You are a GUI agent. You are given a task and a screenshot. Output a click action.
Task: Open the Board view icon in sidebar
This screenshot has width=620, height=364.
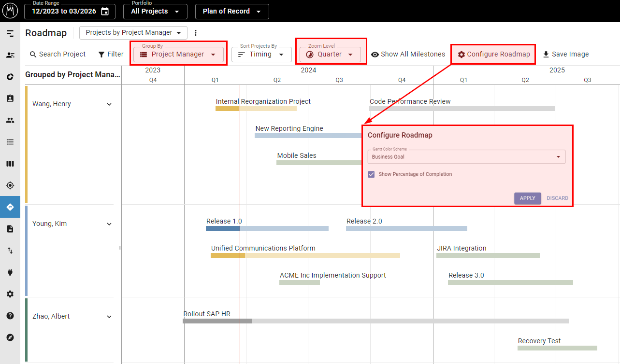click(x=10, y=164)
